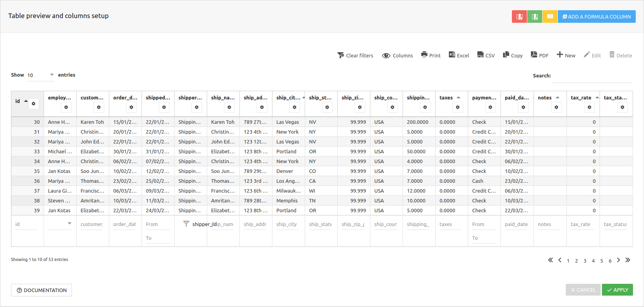Open the employee filter dropdown

coord(60,224)
